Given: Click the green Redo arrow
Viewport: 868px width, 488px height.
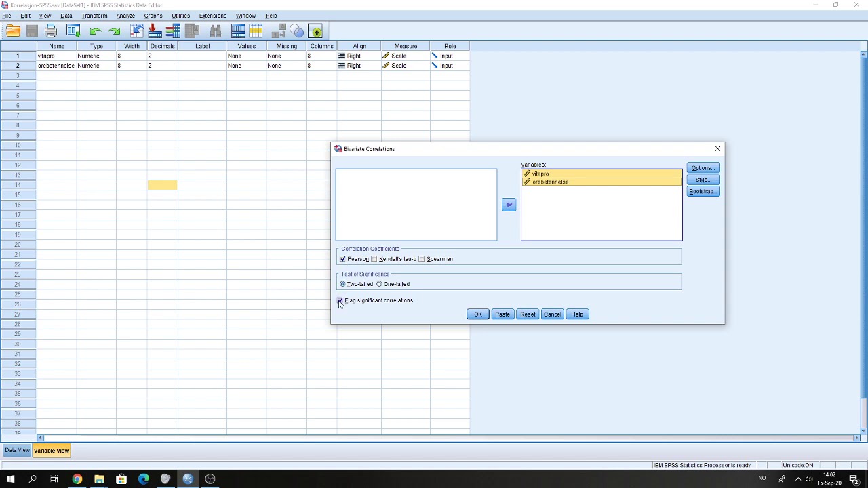Looking at the screenshot, I should pos(114,31).
